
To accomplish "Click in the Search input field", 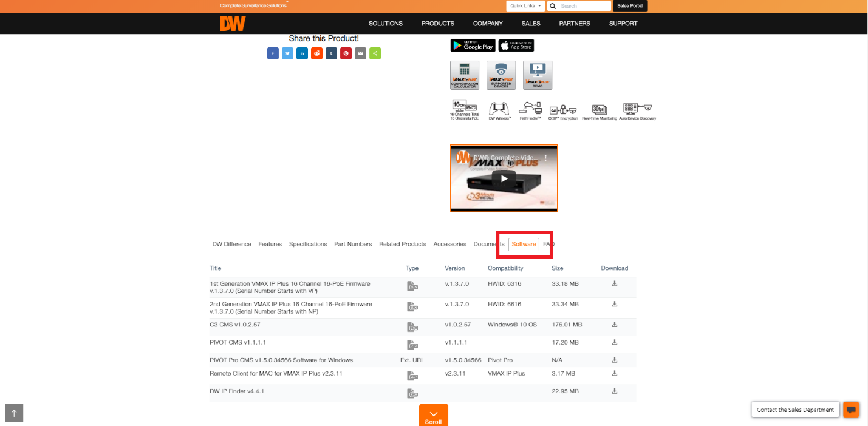I will [x=584, y=6].
